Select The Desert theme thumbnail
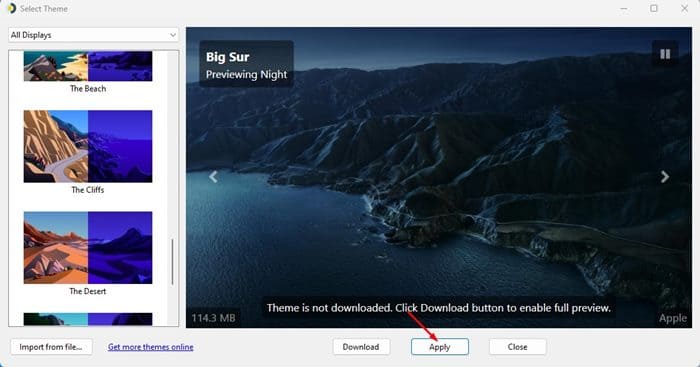Image resolution: width=700 pixels, height=367 pixels. point(88,248)
